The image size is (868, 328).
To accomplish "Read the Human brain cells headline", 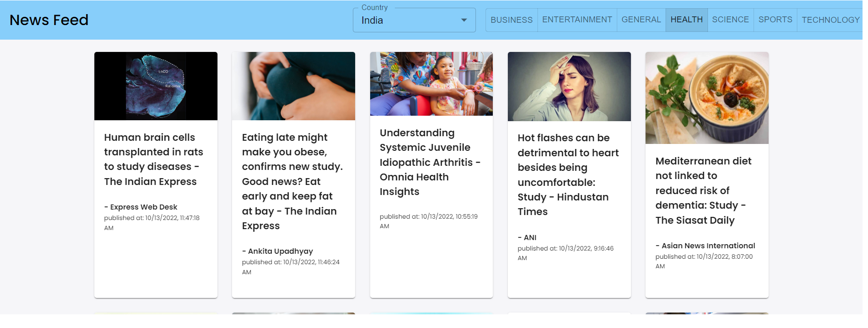I will pyautogui.click(x=154, y=159).
